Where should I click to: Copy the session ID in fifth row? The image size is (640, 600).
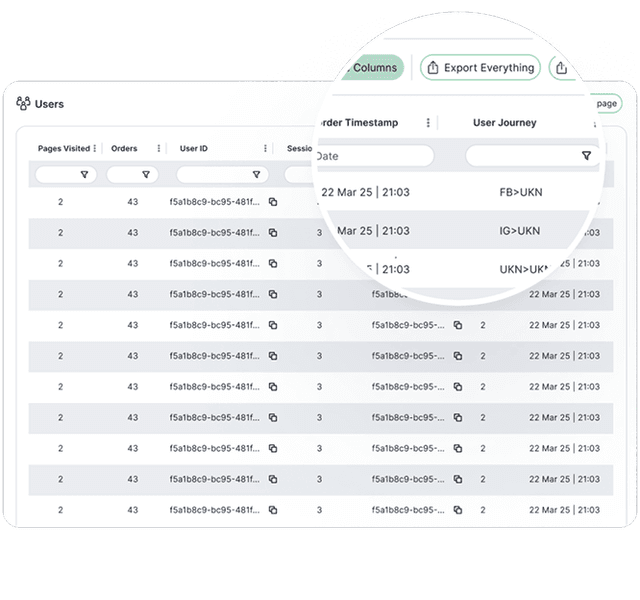point(458,325)
